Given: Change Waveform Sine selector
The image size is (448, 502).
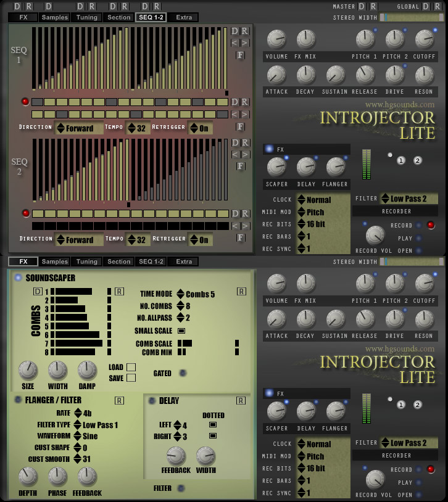Looking at the screenshot, I should point(86,436).
